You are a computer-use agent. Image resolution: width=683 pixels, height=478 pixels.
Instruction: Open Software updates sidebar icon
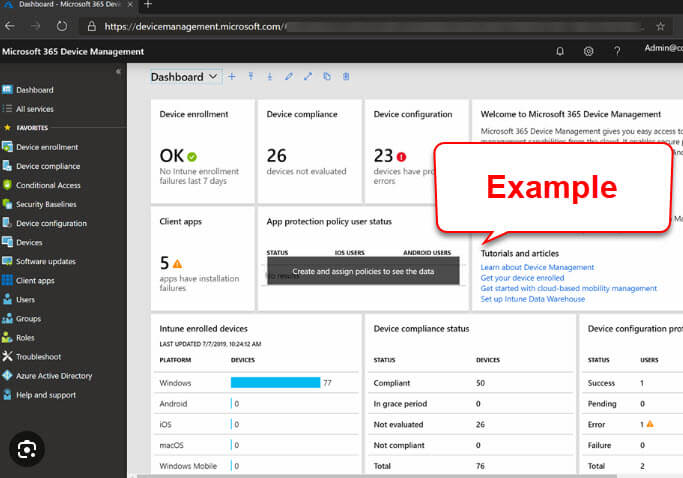tap(7, 261)
